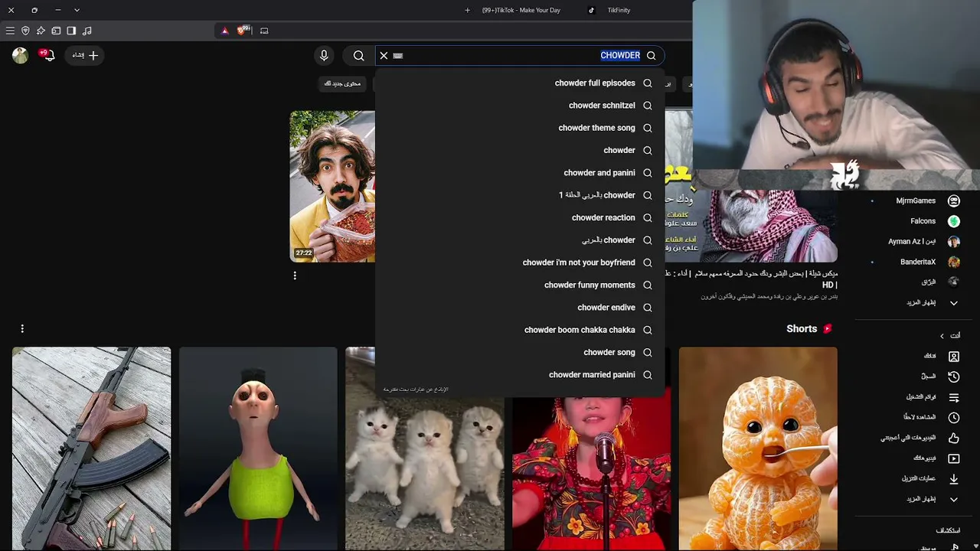The image size is (980, 551).
Task: Open the History icon in sidebar
Action: point(954,377)
